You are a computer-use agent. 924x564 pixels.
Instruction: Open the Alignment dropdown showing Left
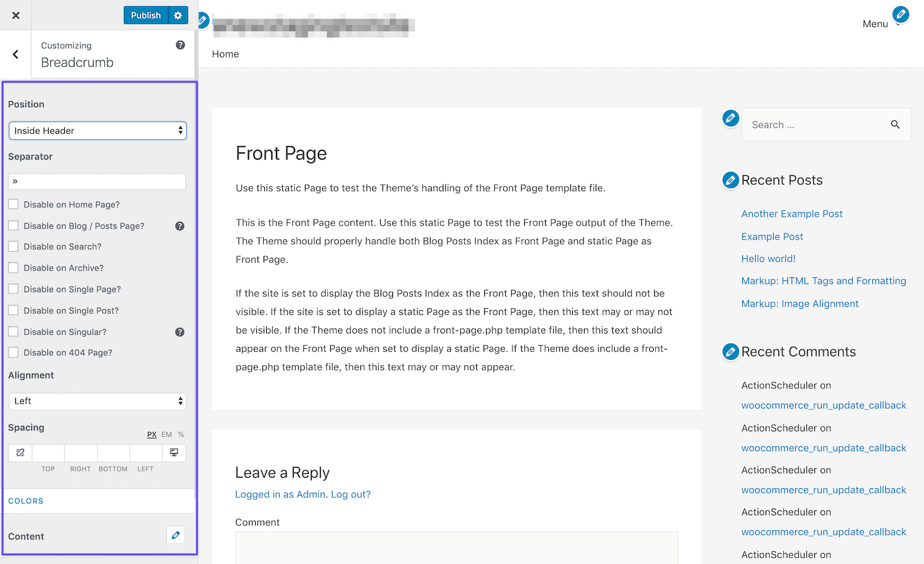pyautogui.click(x=97, y=401)
